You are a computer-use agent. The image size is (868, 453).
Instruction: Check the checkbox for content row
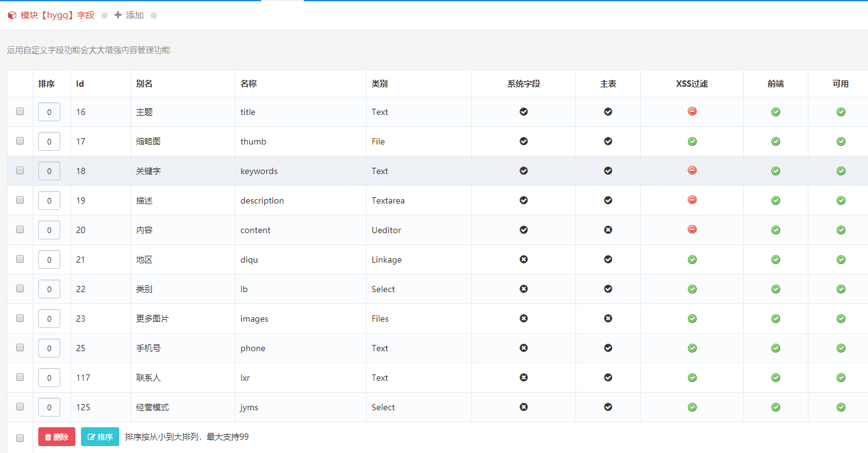(20, 229)
